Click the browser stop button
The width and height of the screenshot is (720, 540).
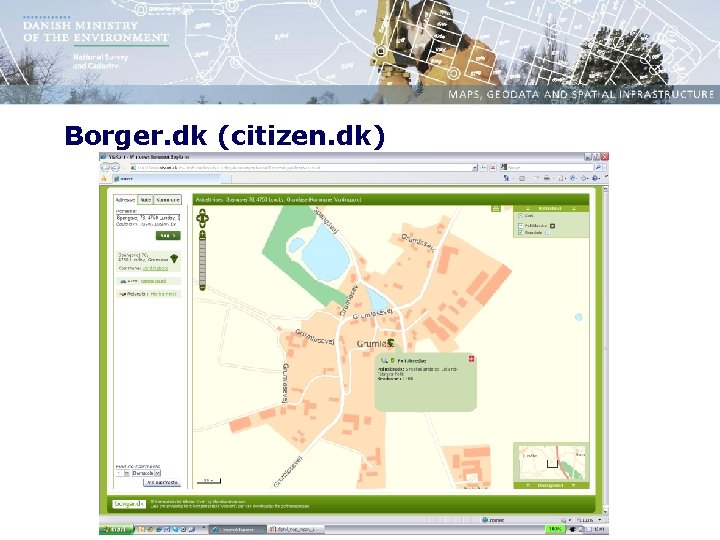point(493,168)
